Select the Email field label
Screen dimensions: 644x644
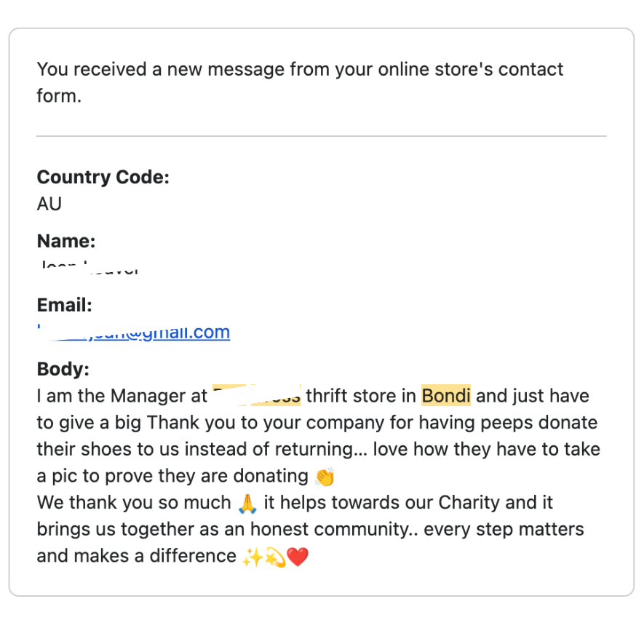[65, 305]
